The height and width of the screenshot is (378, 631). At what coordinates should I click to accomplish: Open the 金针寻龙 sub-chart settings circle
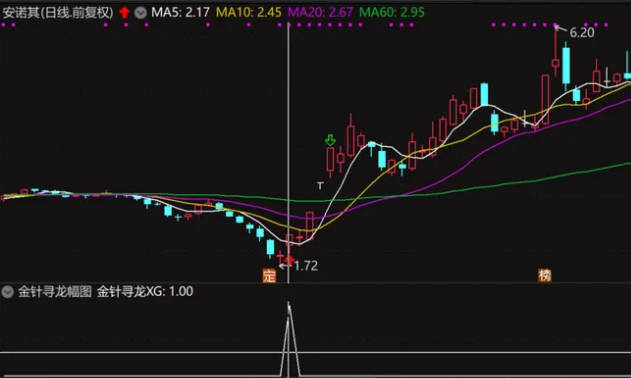(7, 291)
